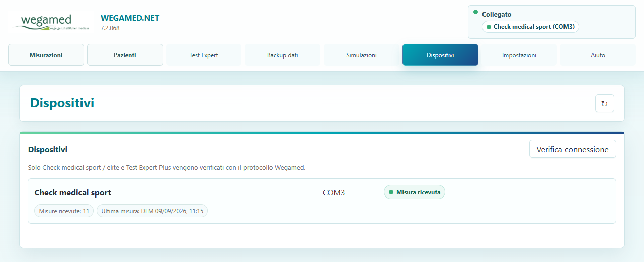Open the Misurazioni tab
The height and width of the screenshot is (262, 644).
[46, 55]
